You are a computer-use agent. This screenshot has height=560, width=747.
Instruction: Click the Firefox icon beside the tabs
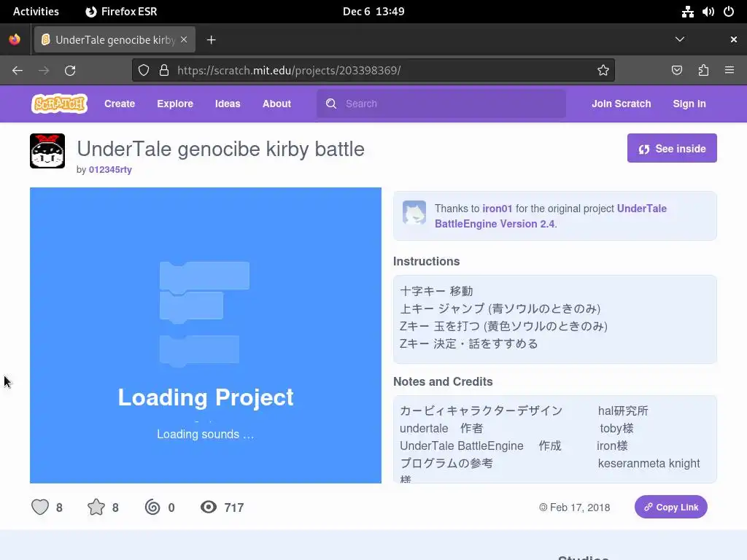pos(15,39)
